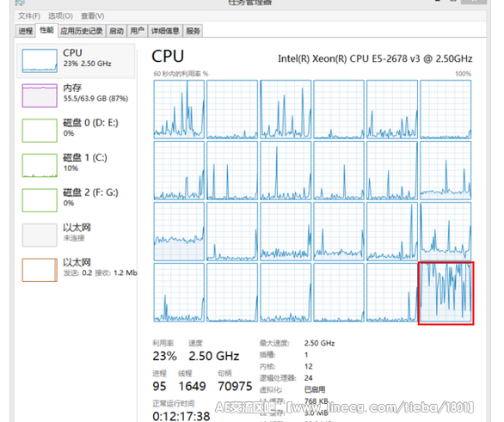Open the 详细信息 tab
The width and height of the screenshot is (504, 422).
coord(165,31)
